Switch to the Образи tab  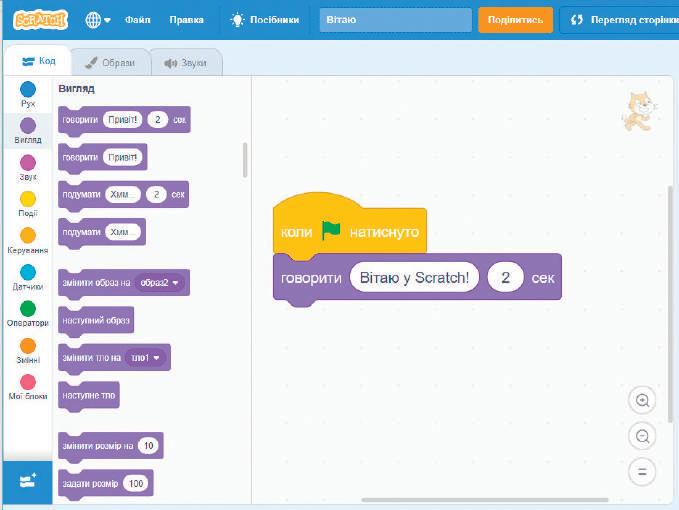coord(110,63)
